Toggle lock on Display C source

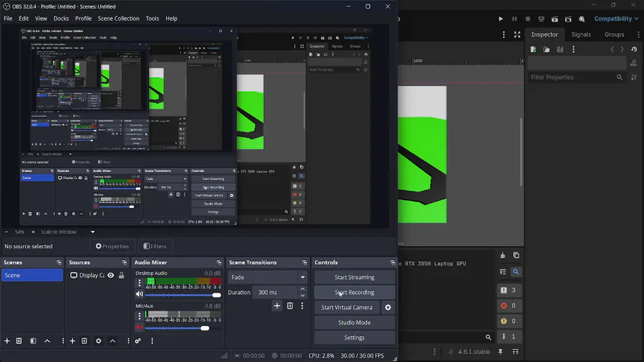(121, 275)
